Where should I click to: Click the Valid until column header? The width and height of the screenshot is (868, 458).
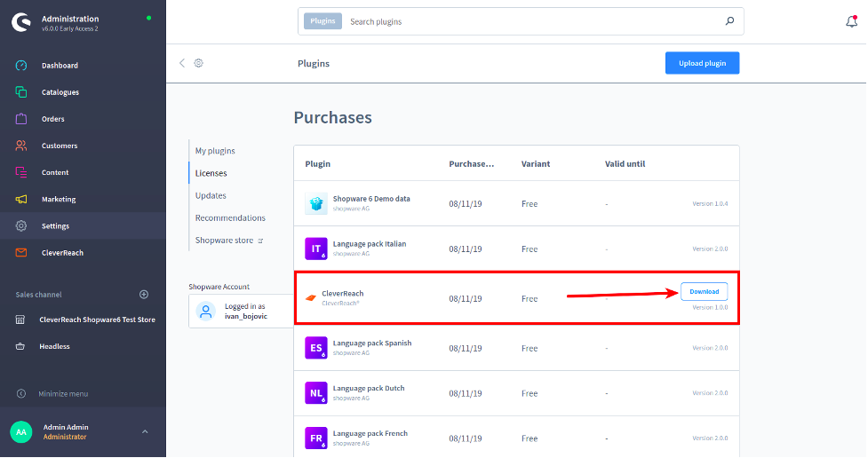click(625, 163)
